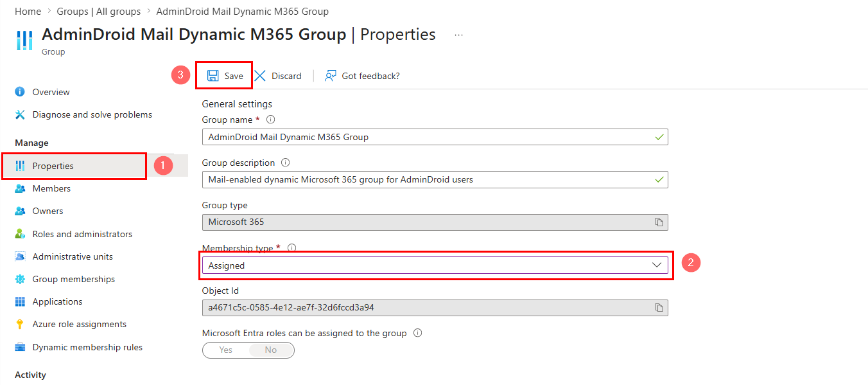This screenshot has width=868, height=385.
Task: Set Entra role assignment toggle to Yes
Action: (225, 350)
